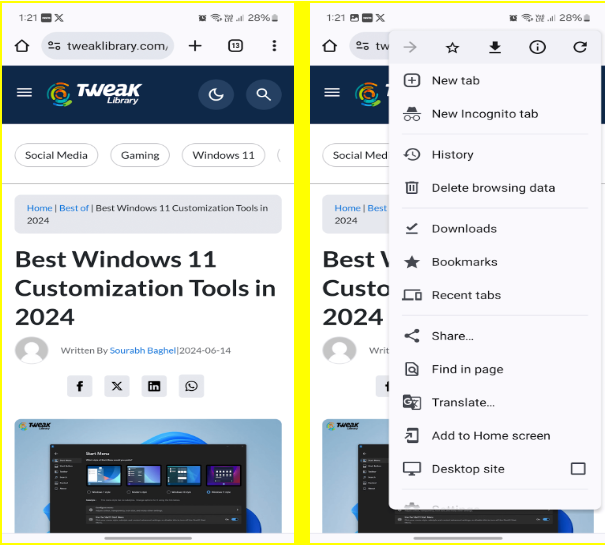Click page info icon in menu
Image resolution: width=605 pixels, height=545 pixels.
[537, 47]
